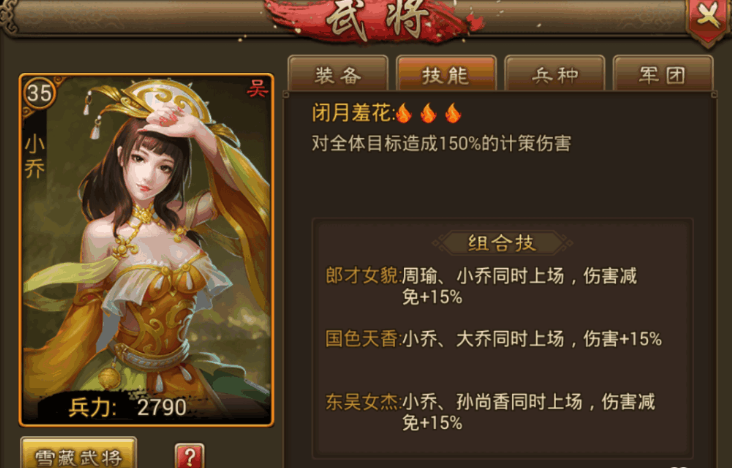Switch to the 技能 tab
732x468 pixels.
(446, 74)
